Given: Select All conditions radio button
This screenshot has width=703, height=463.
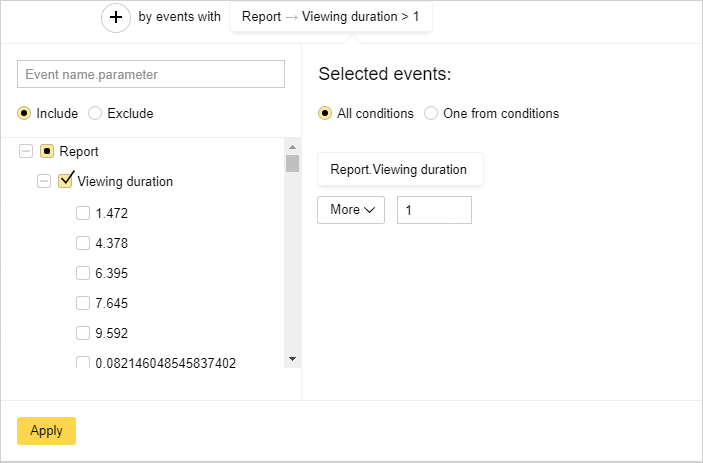Looking at the screenshot, I should tap(325, 113).
